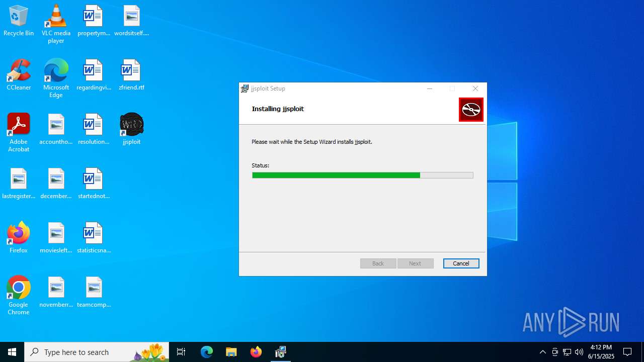Select the startednot... Word document
Image resolution: width=644 pixels, height=362 pixels.
click(94, 184)
